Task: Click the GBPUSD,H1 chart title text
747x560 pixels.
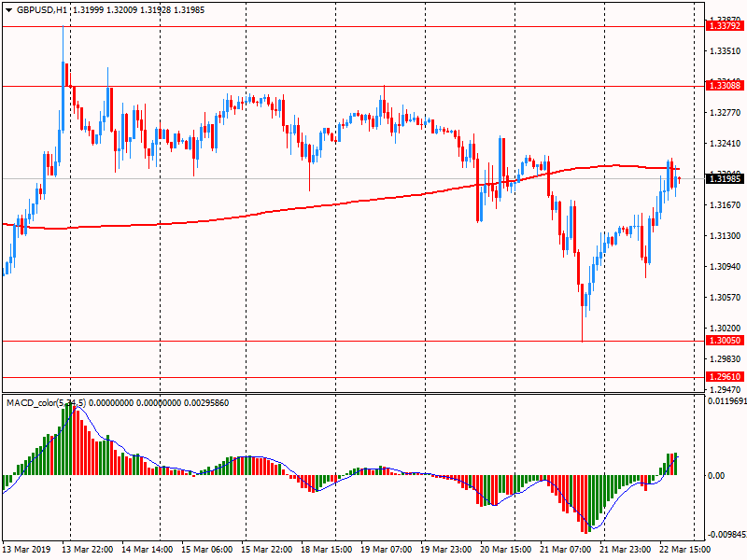Action: 45,9
